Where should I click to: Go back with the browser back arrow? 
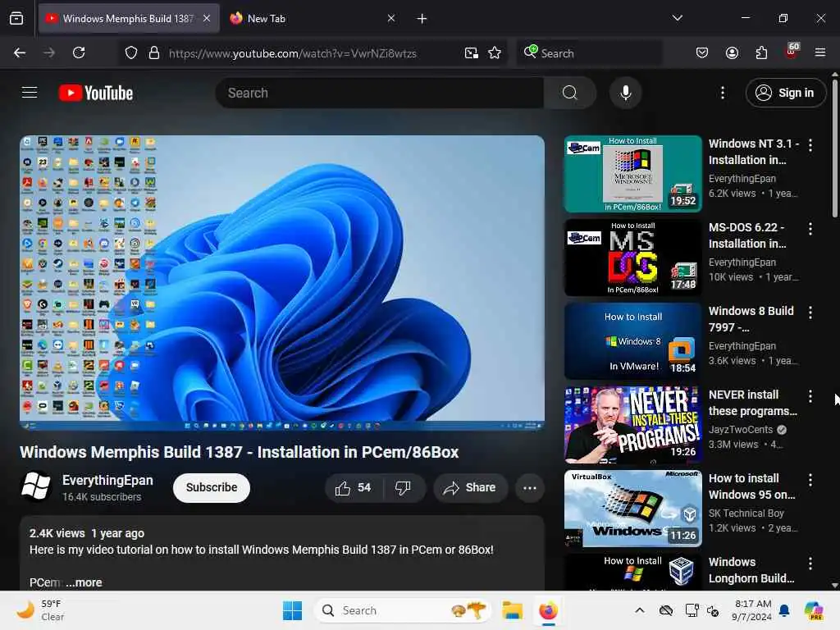pos(20,52)
